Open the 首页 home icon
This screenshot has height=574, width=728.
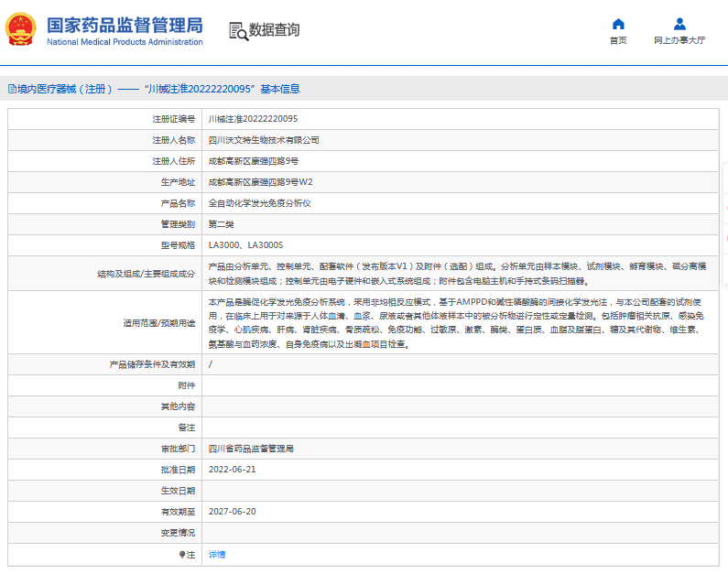tap(618, 24)
